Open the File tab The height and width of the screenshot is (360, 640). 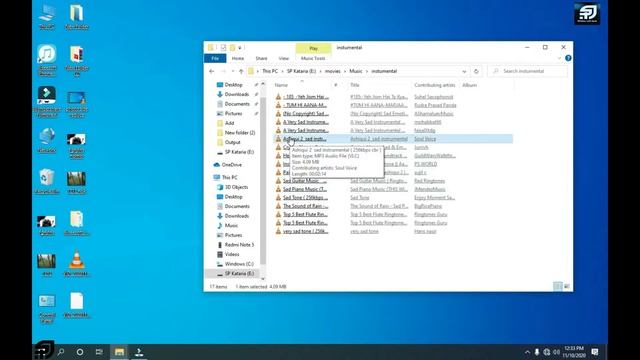click(x=215, y=58)
